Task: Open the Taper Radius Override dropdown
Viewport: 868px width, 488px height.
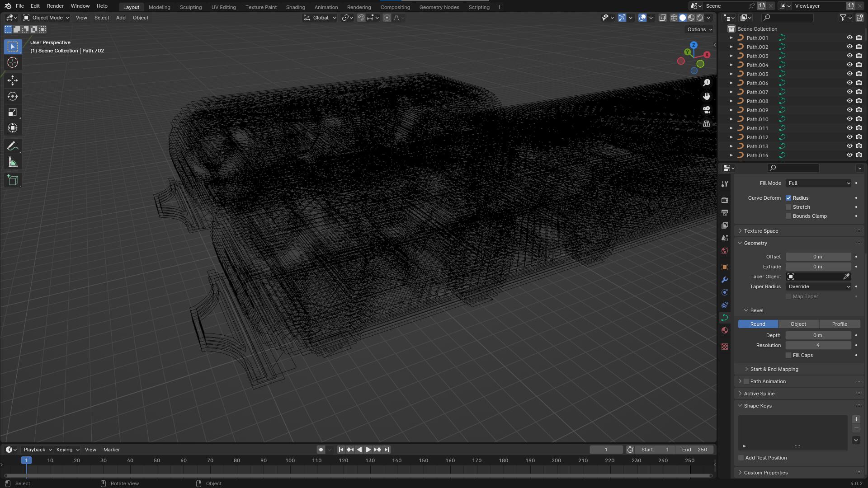Action: coord(818,286)
